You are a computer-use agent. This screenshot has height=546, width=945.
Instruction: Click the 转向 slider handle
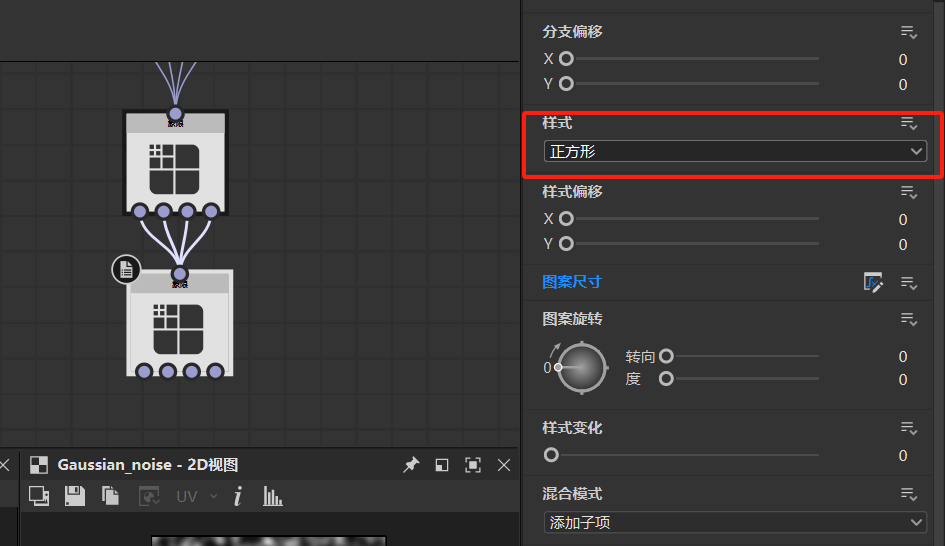tap(666, 356)
